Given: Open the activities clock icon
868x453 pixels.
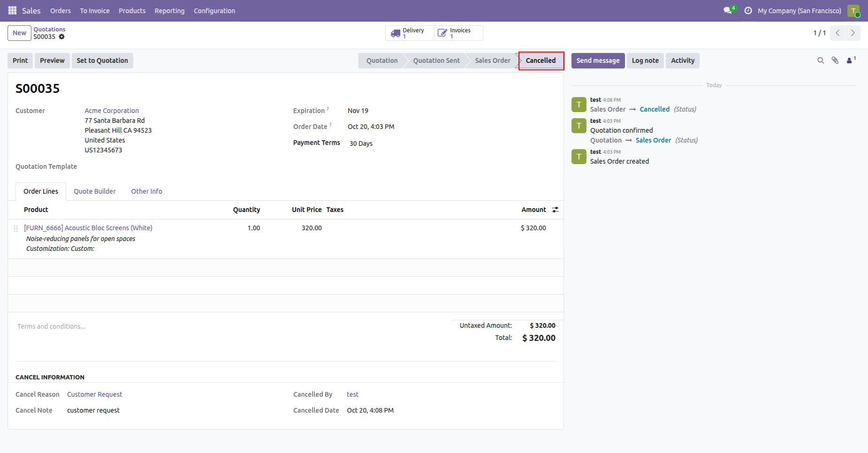Looking at the screenshot, I should click(748, 10).
